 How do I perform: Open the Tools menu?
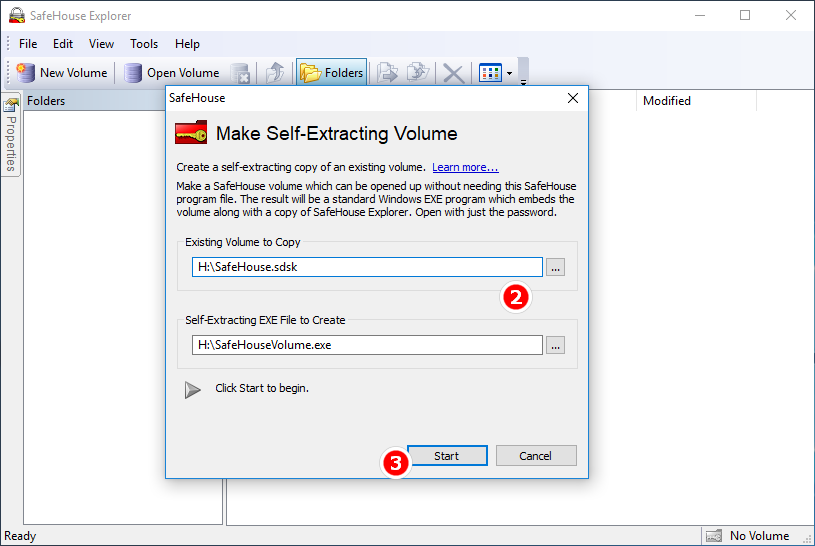click(144, 44)
